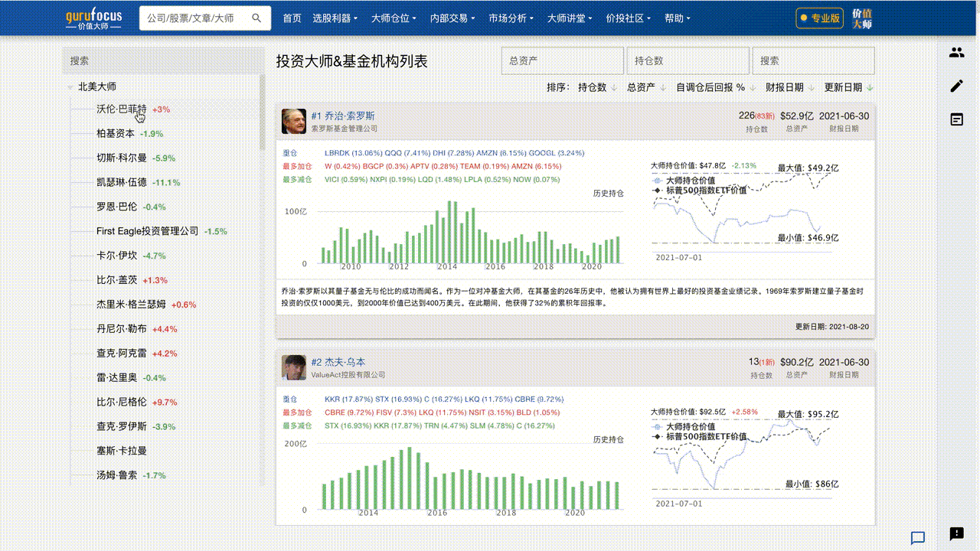
Task: Select 丹尼尔·勒布 in the guru list
Action: click(122, 328)
